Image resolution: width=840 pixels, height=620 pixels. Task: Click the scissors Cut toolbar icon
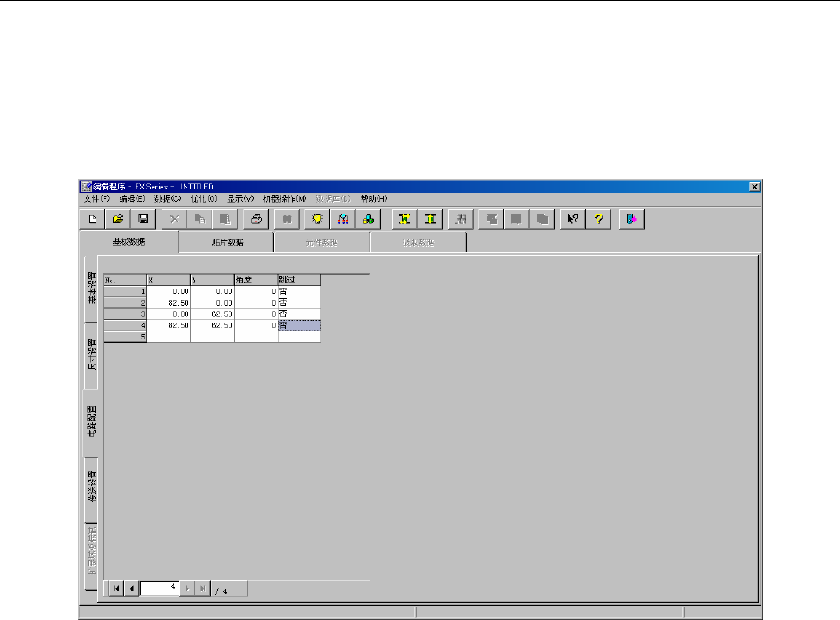coord(174,219)
